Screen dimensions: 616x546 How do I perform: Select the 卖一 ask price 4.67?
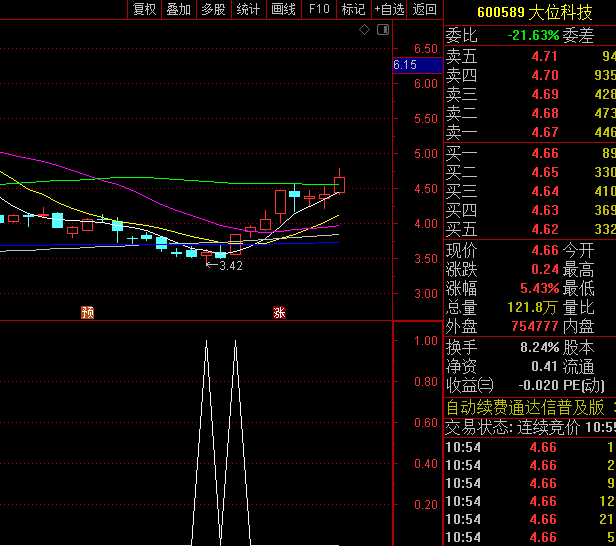pos(544,132)
